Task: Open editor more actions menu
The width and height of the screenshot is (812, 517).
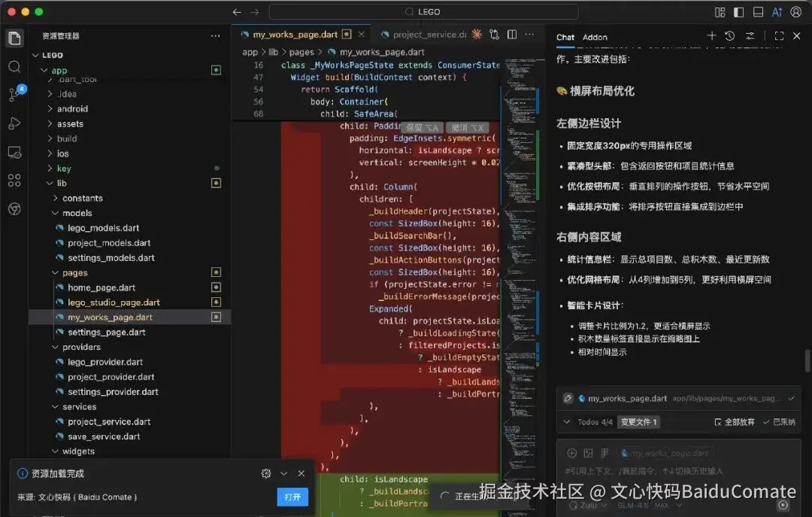Action: pos(529,34)
